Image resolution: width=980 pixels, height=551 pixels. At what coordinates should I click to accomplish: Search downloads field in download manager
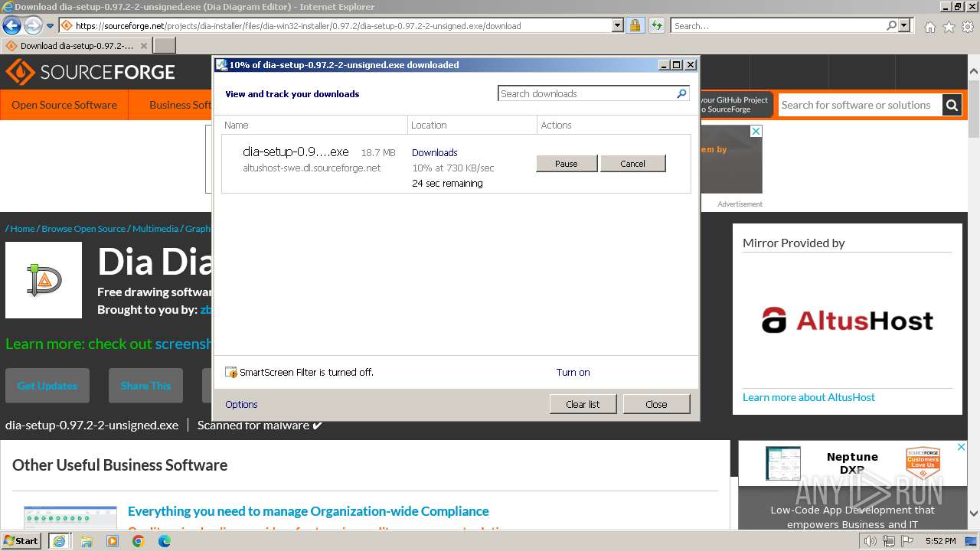click(x=586, y=93)
